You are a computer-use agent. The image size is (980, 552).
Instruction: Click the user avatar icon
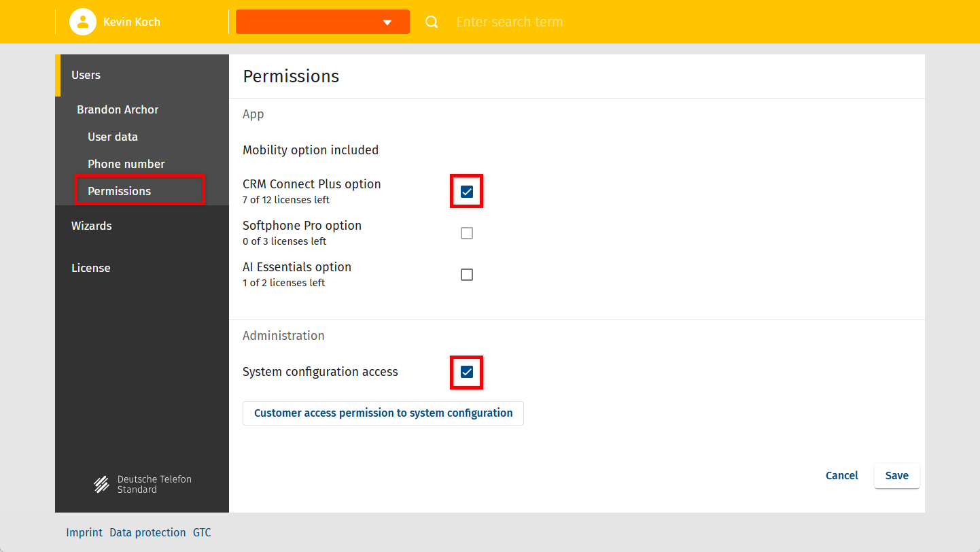click(82, 22)
